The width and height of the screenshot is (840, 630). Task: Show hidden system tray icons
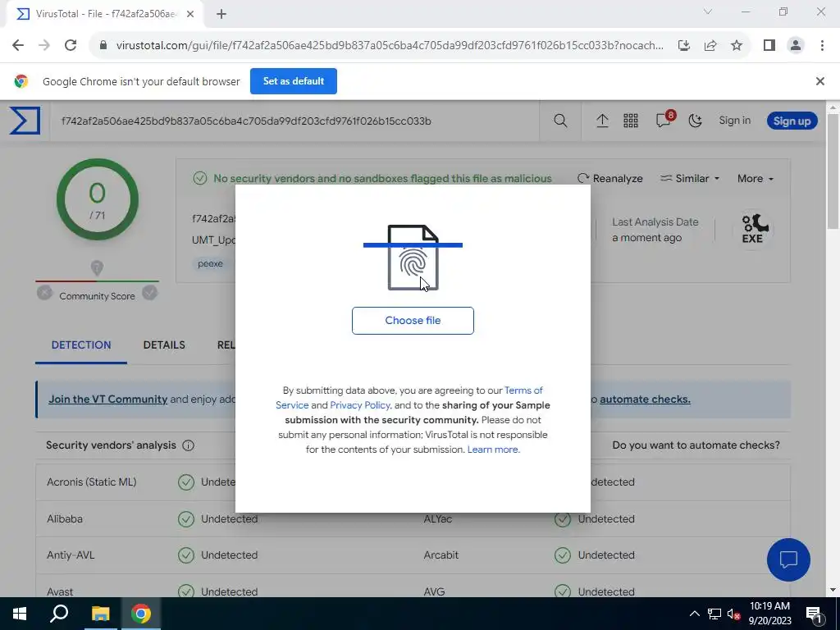point(694,614)
